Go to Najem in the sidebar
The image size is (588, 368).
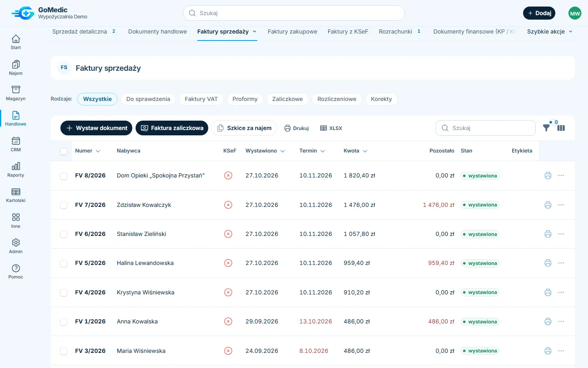click(16, 68)
